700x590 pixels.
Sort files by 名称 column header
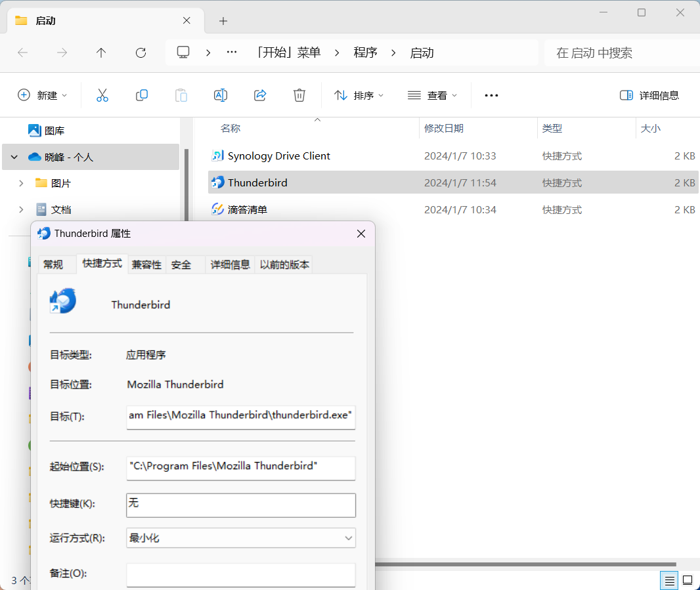point(230,129)
